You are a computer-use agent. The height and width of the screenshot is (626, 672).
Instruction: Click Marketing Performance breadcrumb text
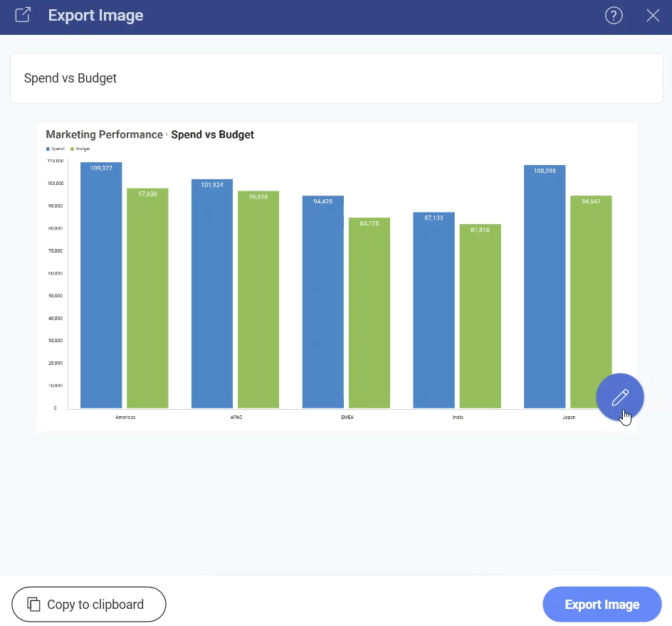pos(104,134)
